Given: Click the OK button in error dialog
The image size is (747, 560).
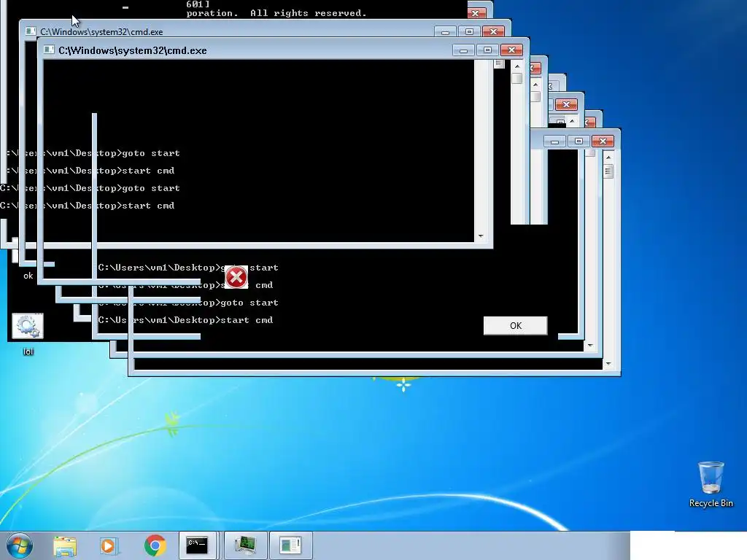Looking at the screenshot, I should point(516,326).
